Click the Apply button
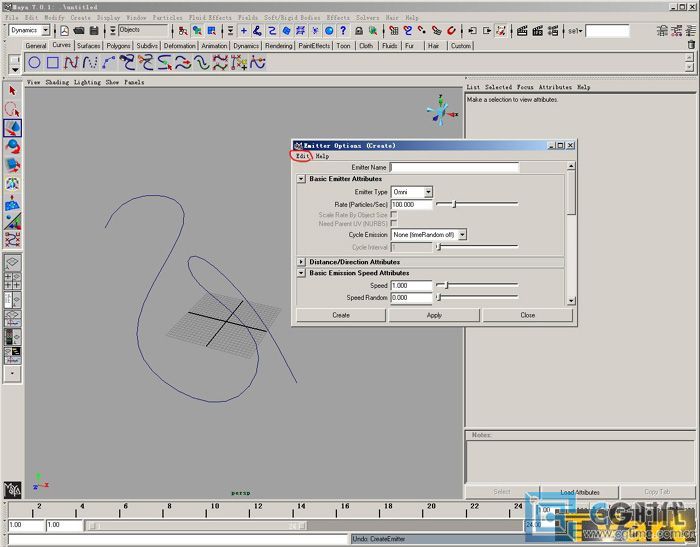This screenshot has height=547, width=700. pos(434,315)
